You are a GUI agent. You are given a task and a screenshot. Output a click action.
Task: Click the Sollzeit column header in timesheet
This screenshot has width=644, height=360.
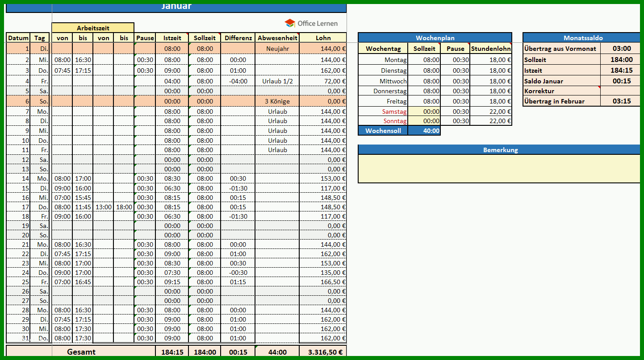(205, 38)
